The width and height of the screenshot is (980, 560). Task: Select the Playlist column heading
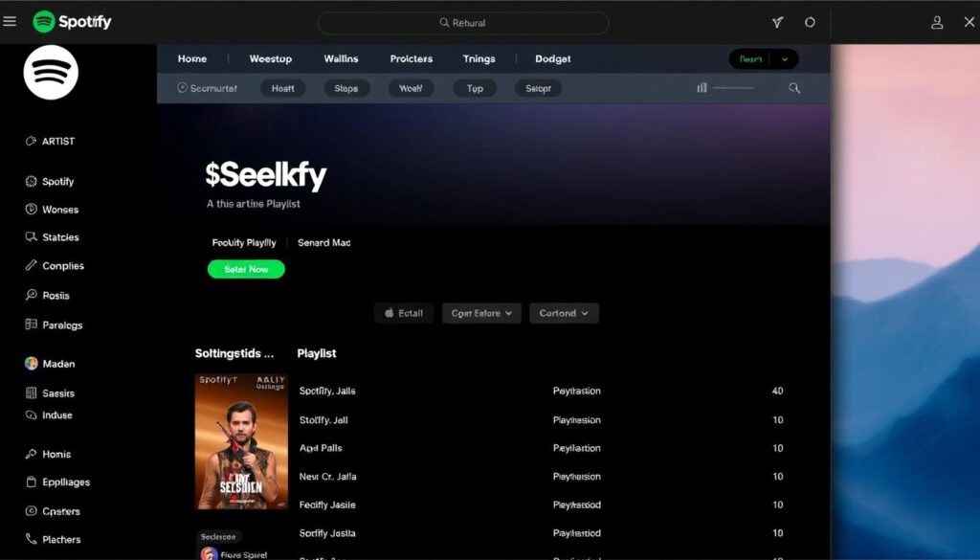[316, 353]
